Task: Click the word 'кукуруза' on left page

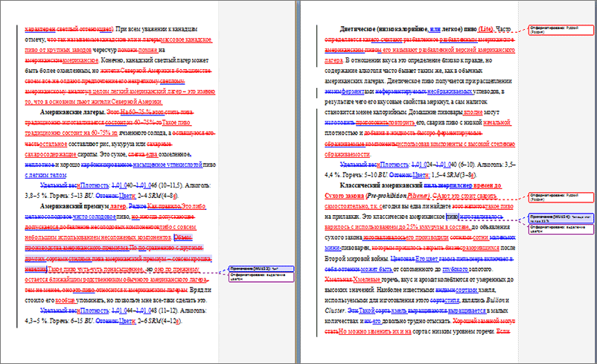Action: click(x=124, y=144)
